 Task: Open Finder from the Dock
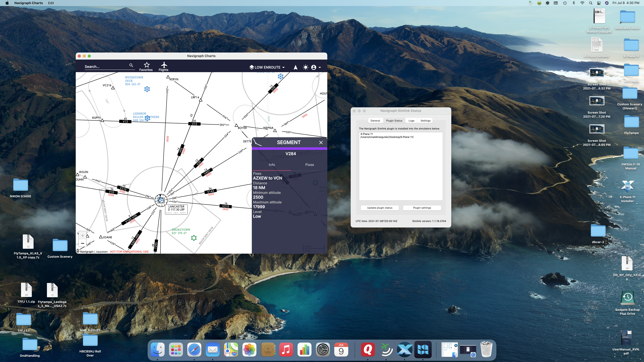pyautogui.click(x=158, y=350)
